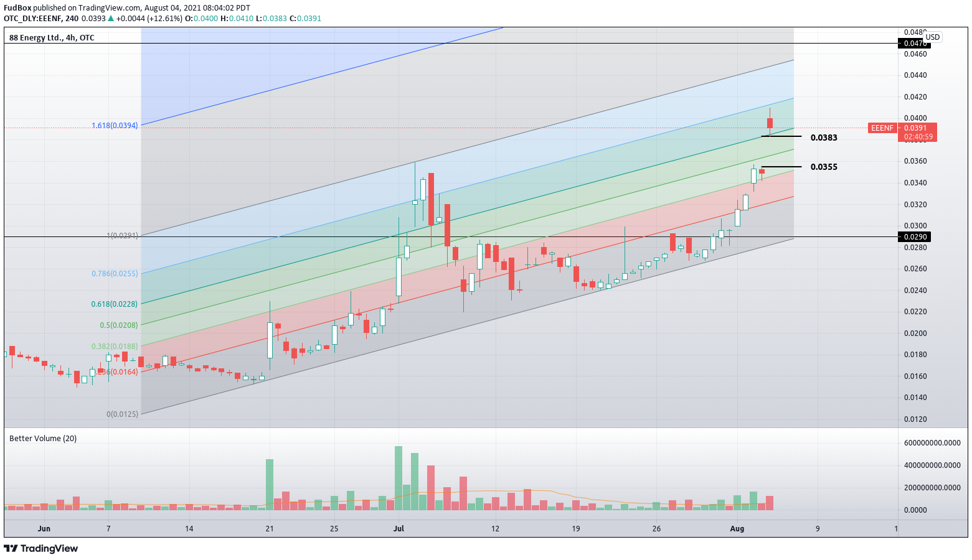
Task: Click the black 0.0470 price axis label
Action: pyautogui.click(x=914, y=44)
